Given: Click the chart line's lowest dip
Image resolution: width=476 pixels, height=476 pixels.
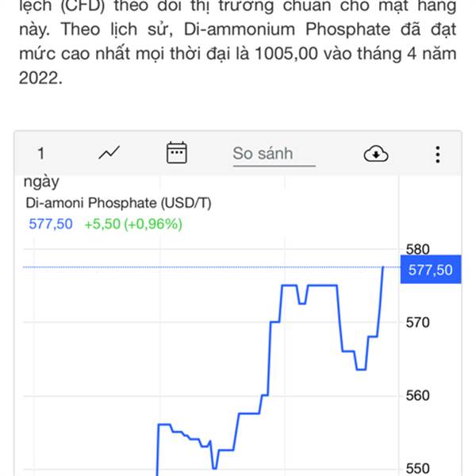Looking at the screenshot, I should 215,468.
